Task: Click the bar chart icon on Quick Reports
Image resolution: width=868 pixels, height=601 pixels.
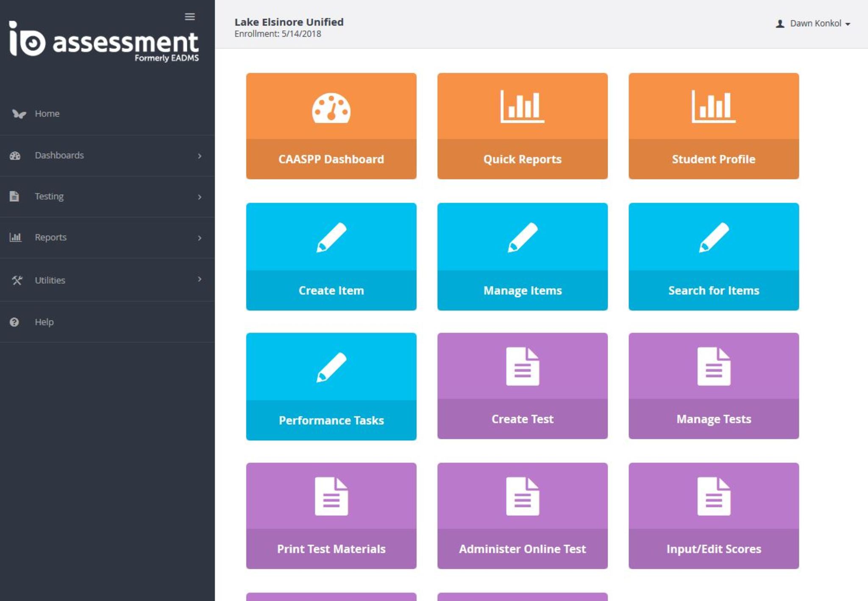Action: [522, 107]
